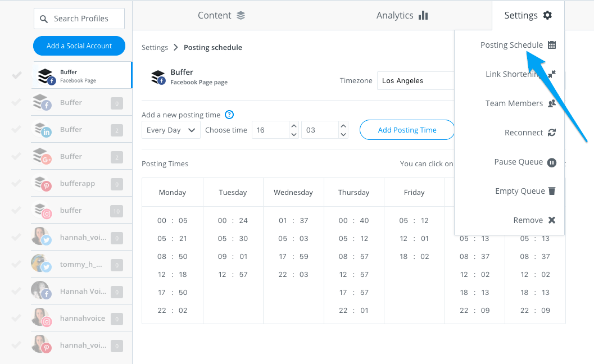Select the hannah_voi Twitter profile avatar
This screenshot has width=594, height=364.
pos(41,236)
